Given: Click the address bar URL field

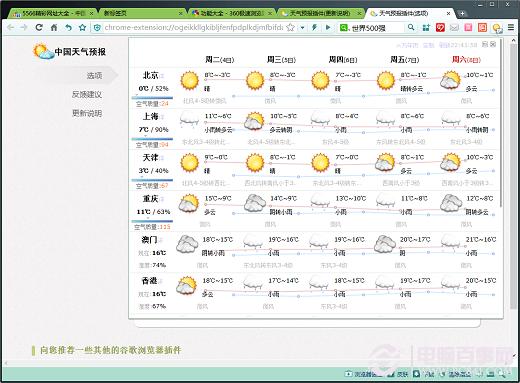Looking at the screenshot, I should pyautogui.click(x=193, y=27).
